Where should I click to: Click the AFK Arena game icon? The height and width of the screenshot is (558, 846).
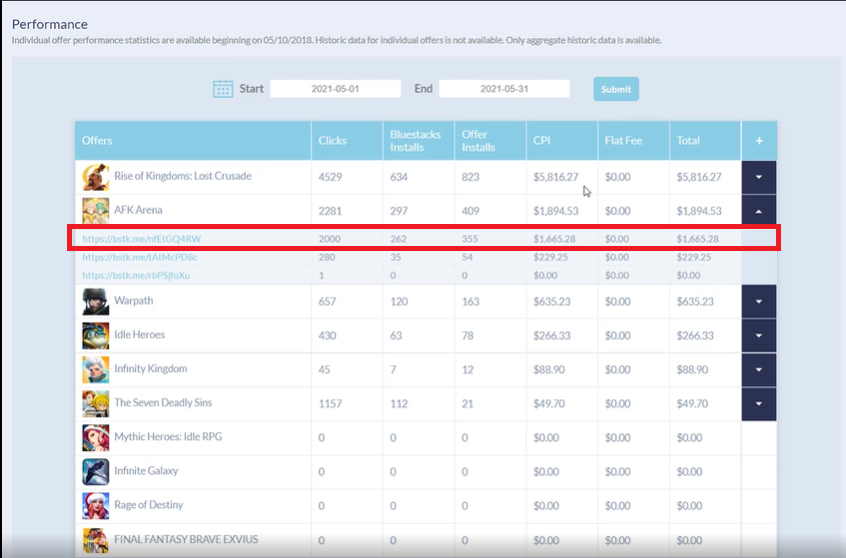pyautogui.click(x=95, y=210)
